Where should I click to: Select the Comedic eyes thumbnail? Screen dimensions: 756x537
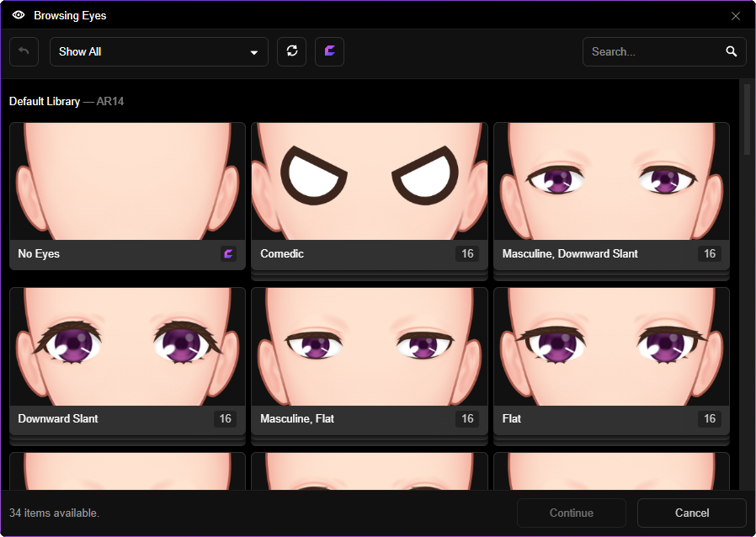[370, 181]
